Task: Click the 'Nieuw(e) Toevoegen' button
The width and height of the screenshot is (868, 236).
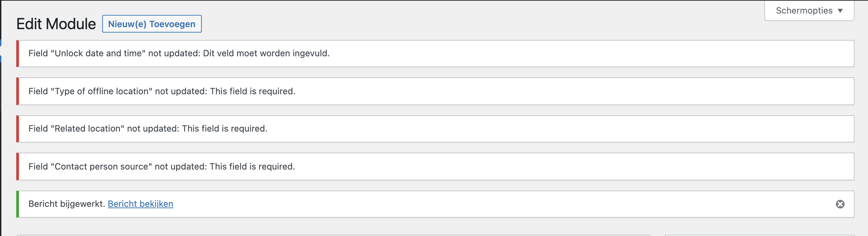Action: coord(152,24)
